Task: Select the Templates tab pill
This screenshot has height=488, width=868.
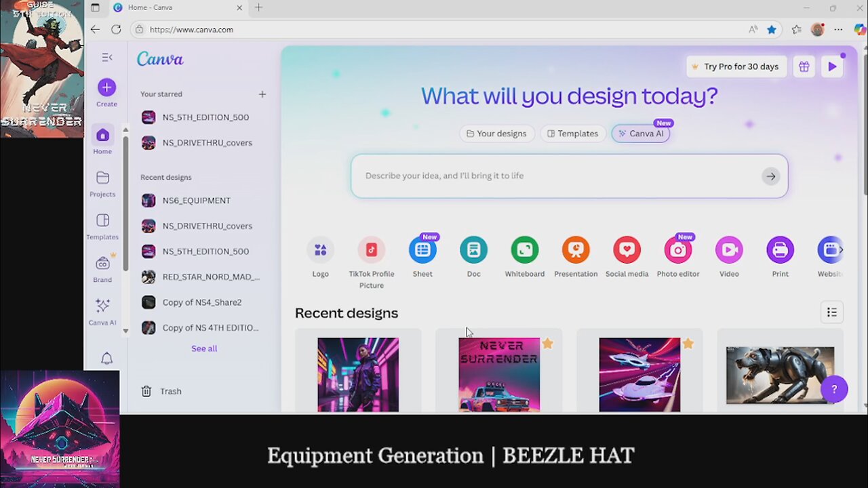Action: point(573,134)
